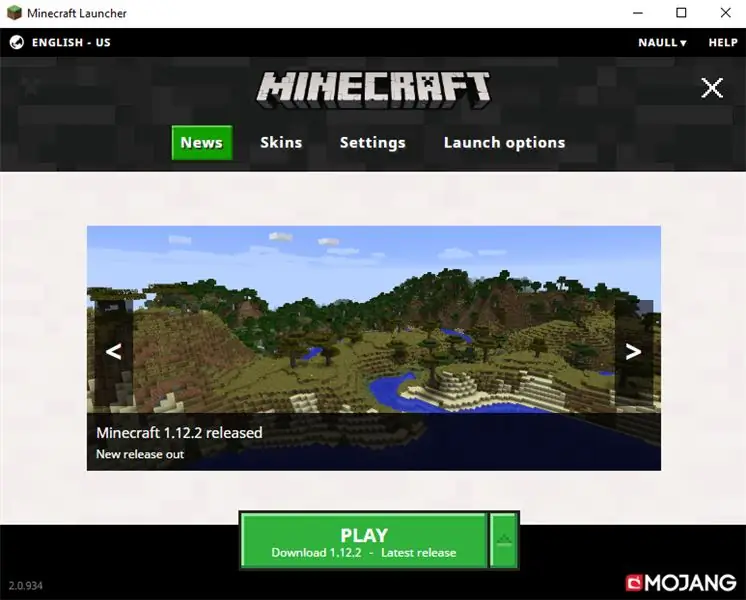Screen dimensions: 746x600
Task: Switch to the News tab
Action: 202,143
